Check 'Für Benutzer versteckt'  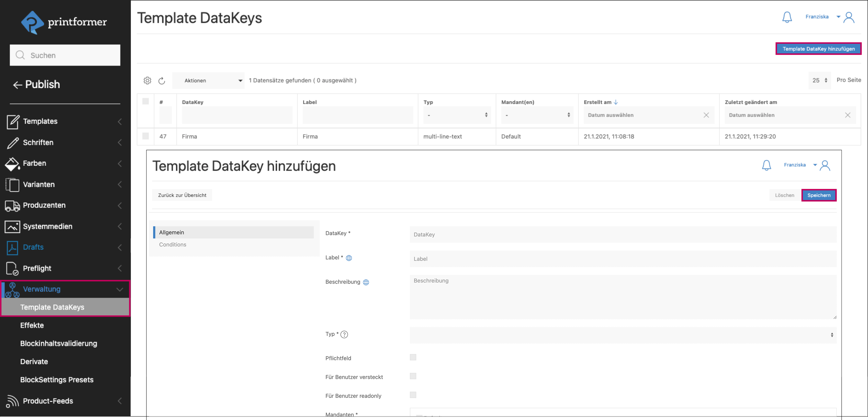pyautogui.click(x=413, y=376)
